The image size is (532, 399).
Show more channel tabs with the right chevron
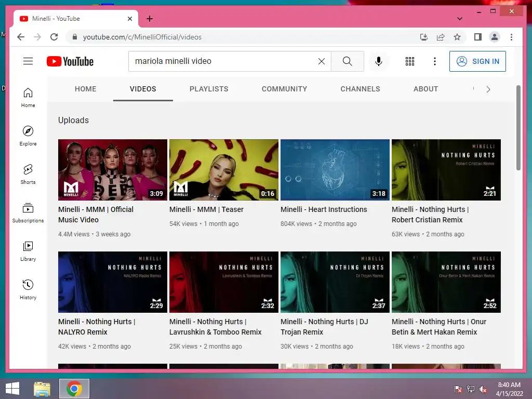pyautogui.click(x=488, y=89)
